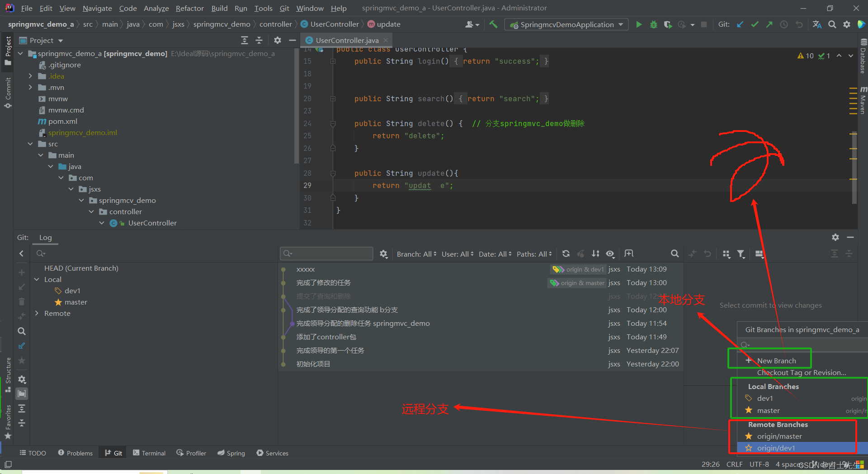Open pom.xml in project tree
The width and height of the screenshot is (868, 474).
coord(62,121)
